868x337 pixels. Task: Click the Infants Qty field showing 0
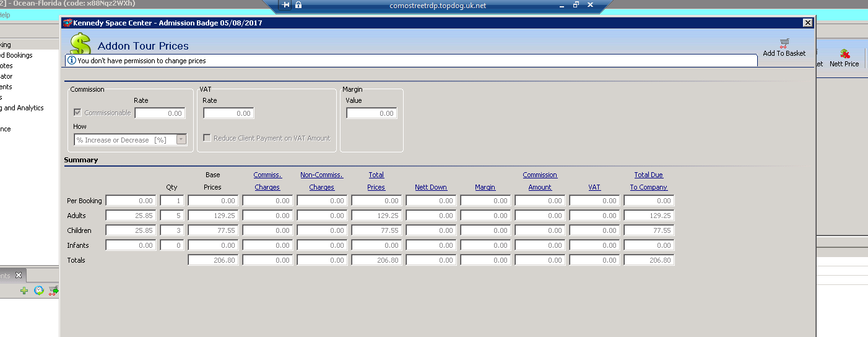(172, 245)
